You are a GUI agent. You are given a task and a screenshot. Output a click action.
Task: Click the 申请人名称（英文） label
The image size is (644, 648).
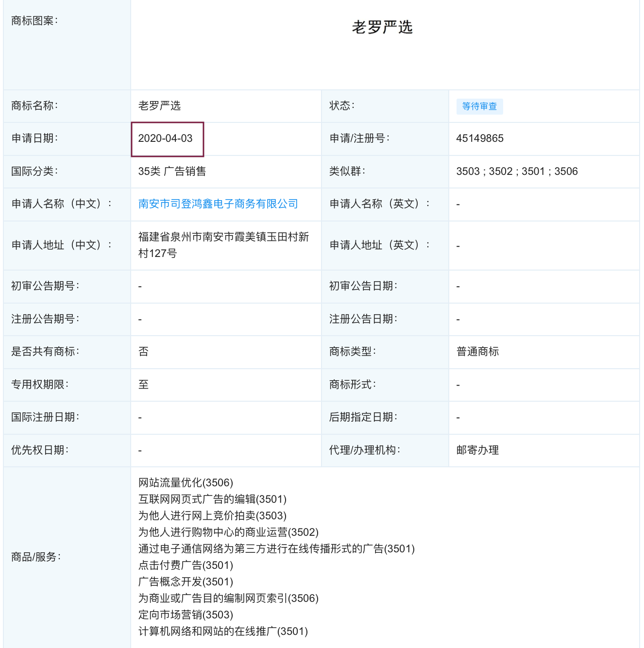[380, 204]
